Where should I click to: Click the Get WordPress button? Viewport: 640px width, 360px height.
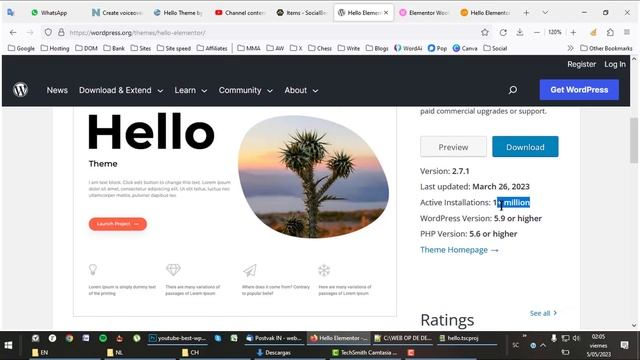click(x=579, y=90)
